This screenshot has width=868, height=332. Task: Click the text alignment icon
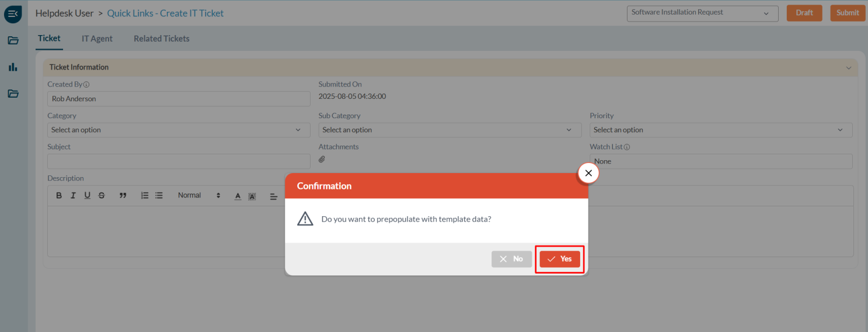coord(273,196)
